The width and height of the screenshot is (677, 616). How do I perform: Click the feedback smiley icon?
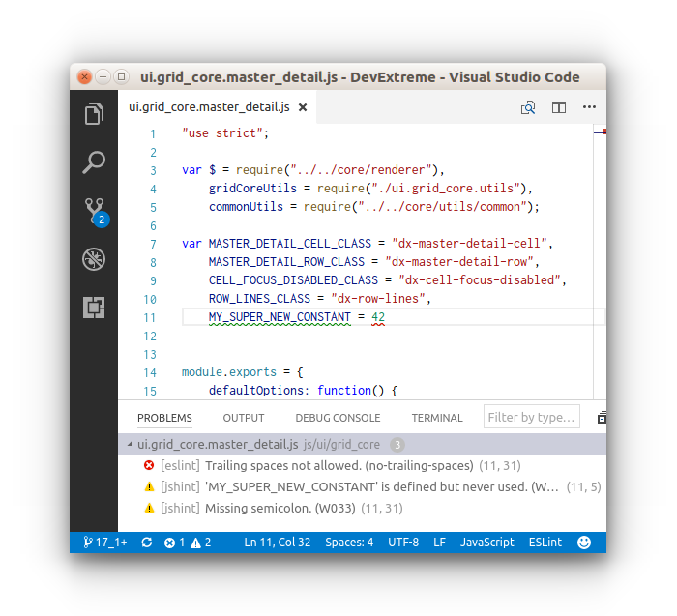pos(584,543)
